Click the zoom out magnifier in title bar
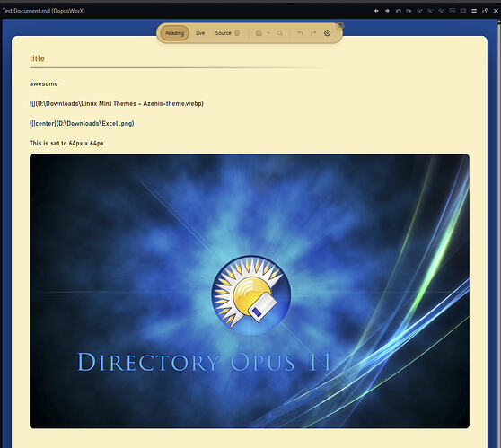 [x=431, y=11]
